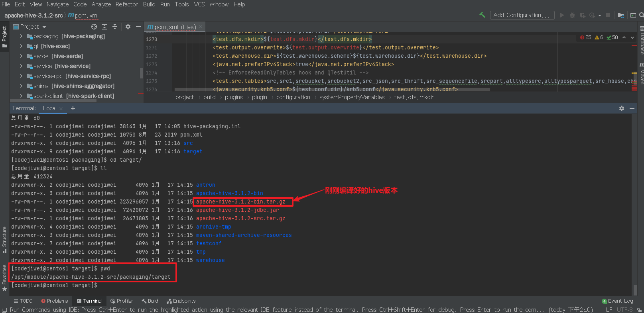
Task: Toggle the read-only lock icon in status bar
Action: 640,310
